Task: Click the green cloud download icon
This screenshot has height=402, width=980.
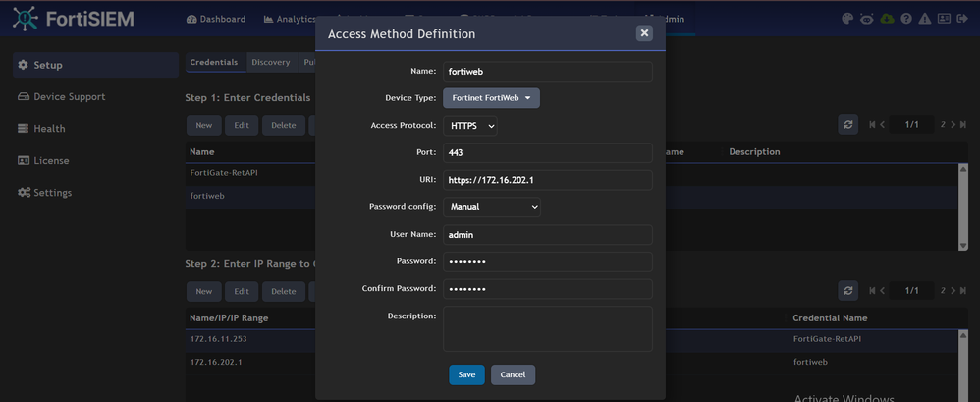Action: point(887,19)
